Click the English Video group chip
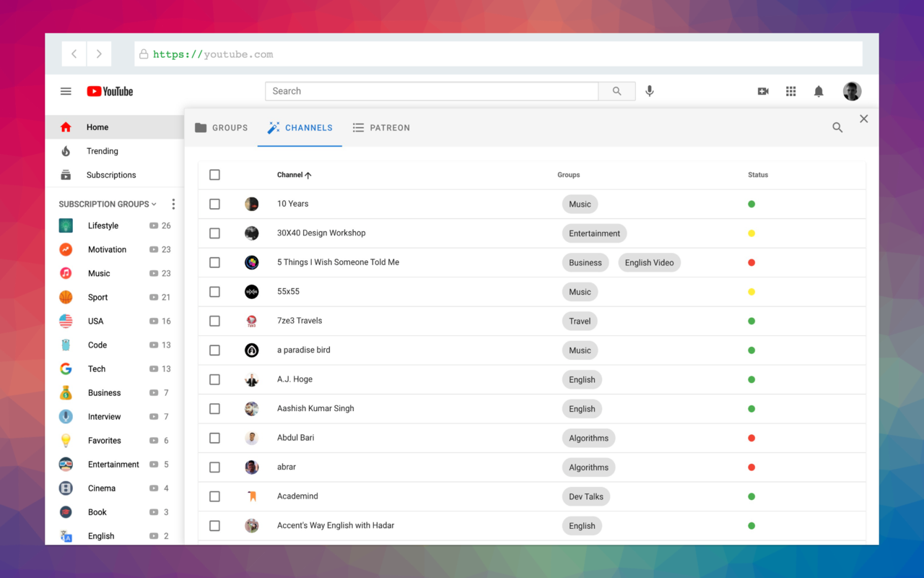The height and width of the screenshot is (578, 924). point(649,262)
